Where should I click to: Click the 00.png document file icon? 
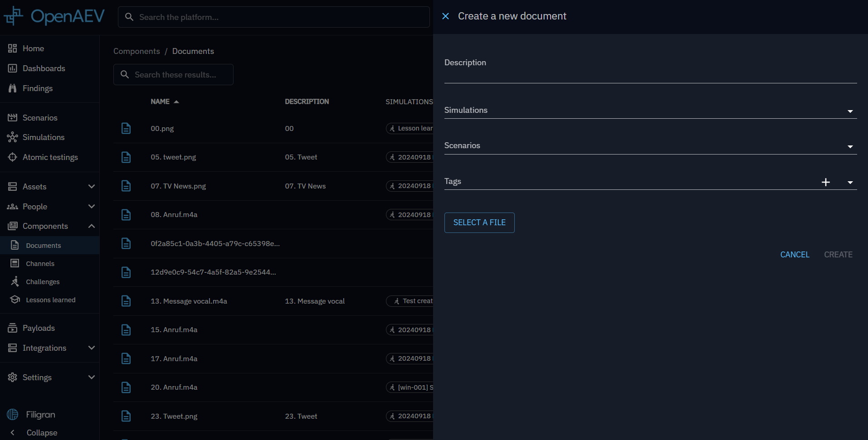(126, 129)
